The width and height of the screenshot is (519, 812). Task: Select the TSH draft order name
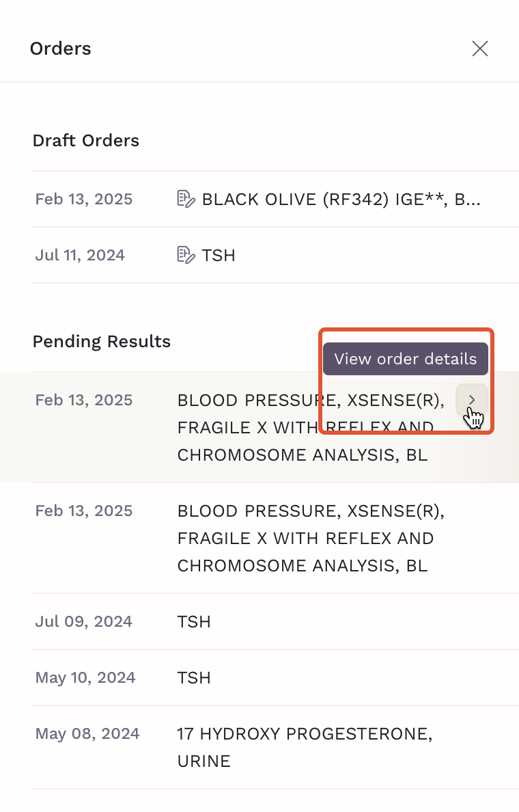click(219, 256)
